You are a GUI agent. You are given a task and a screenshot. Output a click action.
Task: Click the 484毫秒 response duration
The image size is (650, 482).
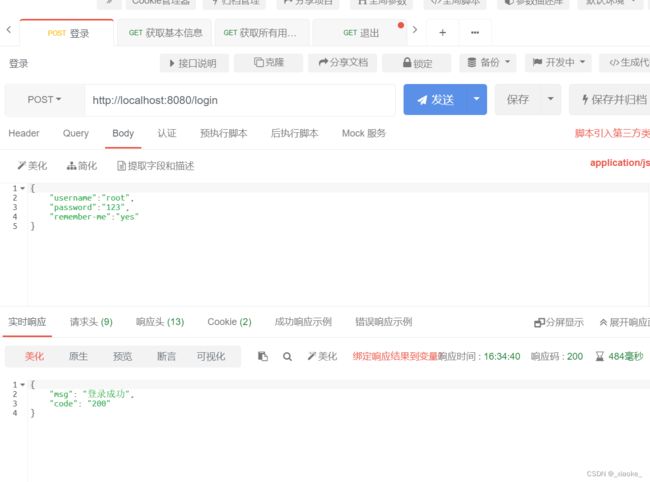(619, 356)
